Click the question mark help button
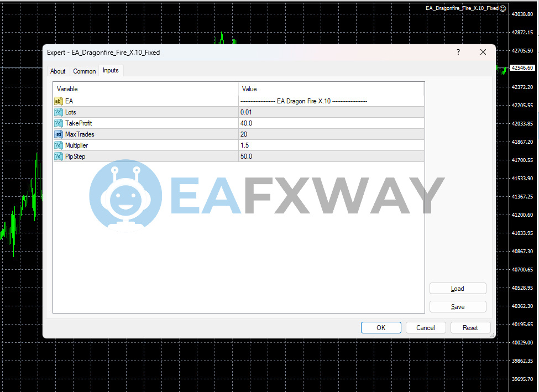Image resolution: width=539 pixels, height=392 pixels. (458, 52)
